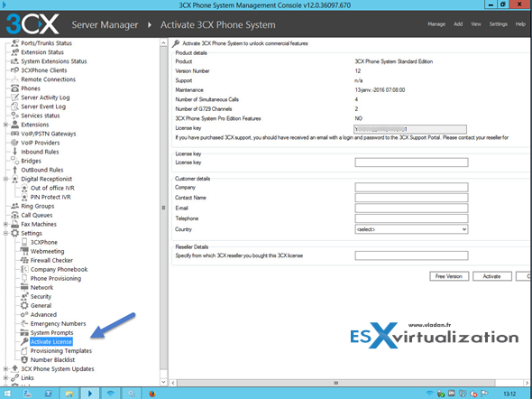This screenshot has width=532, height=399.
Task: Select Provisioning Templates item
Action: [61, 351]
